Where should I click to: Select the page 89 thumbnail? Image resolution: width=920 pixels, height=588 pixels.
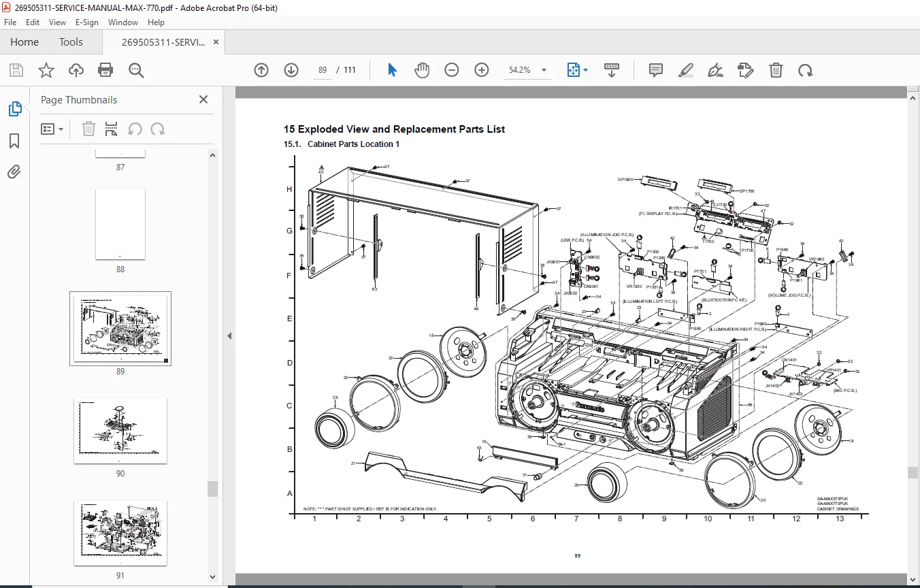[120, 329]
